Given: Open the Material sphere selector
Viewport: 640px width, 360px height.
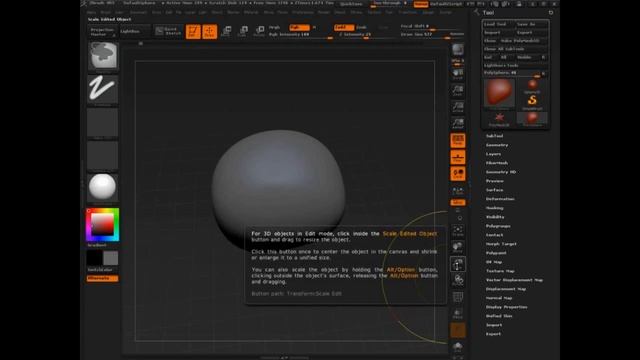Looking at the screenshot, I should point(102,187).
